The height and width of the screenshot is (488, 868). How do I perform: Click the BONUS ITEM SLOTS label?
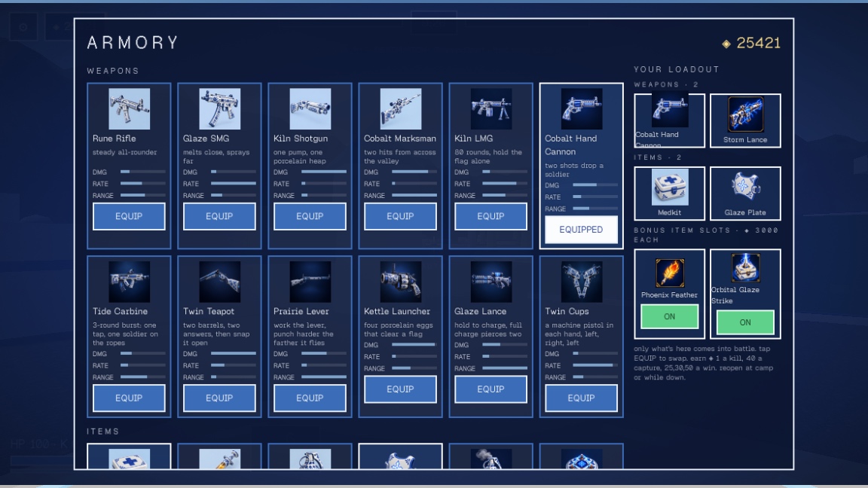pos(706,235)
